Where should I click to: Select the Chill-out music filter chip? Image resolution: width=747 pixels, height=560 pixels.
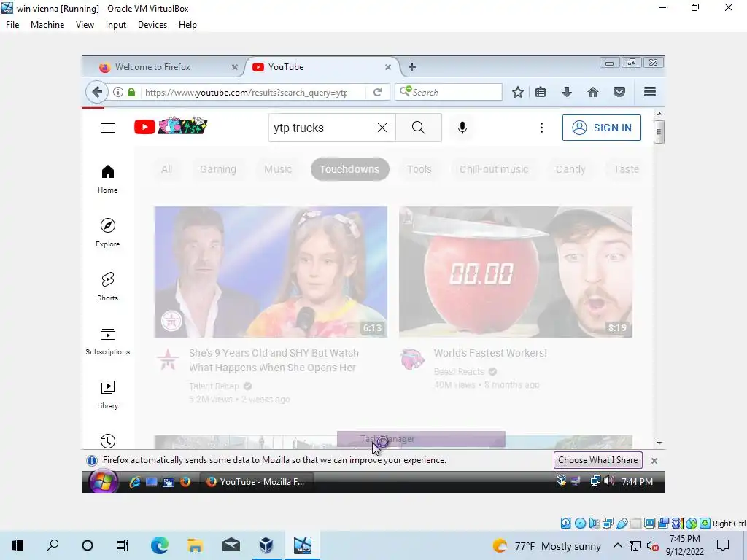pos(494,169)
